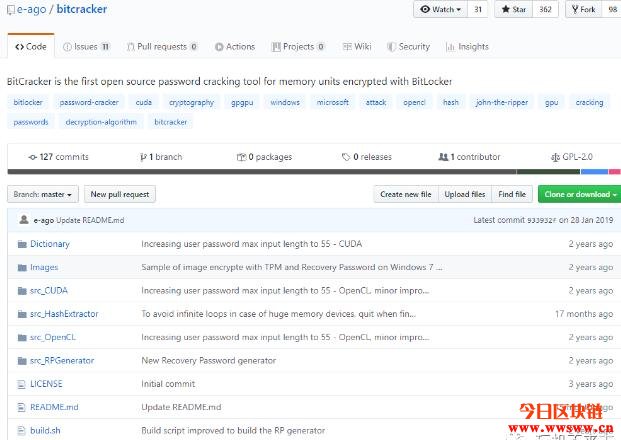Viewport: 621px width, 440px height.
Task: Click the cuda topic tag
Action: coord(144,103)
